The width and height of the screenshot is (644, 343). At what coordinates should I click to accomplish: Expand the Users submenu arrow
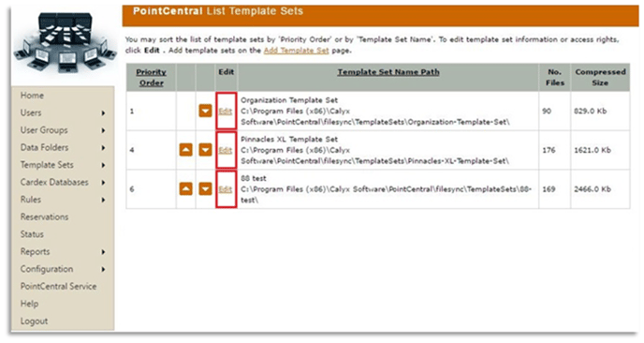[103, 113]
